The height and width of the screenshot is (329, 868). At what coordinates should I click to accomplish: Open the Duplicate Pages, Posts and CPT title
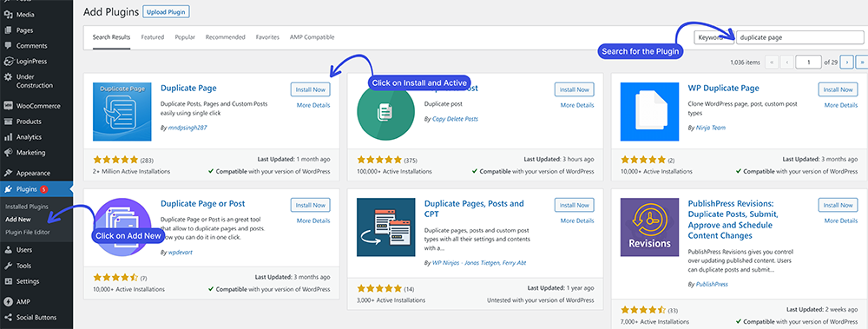click(x=474, y=208)
